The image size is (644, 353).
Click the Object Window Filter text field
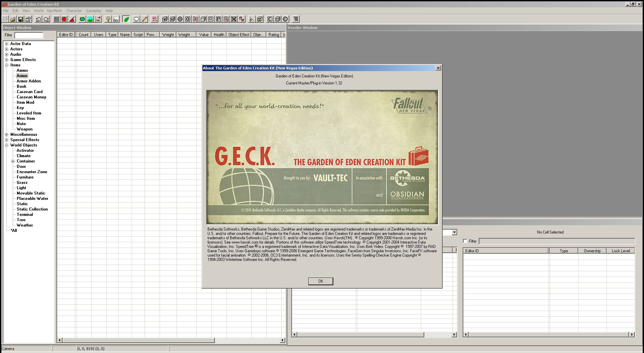click(29, 35)
